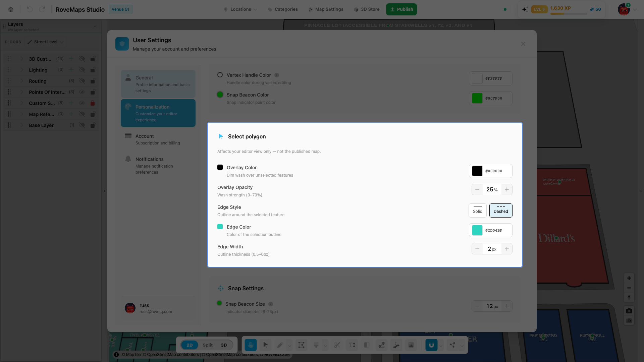Open Edge Color teal swatch
This screenshot has height=362, width=644.
point(477,230)
